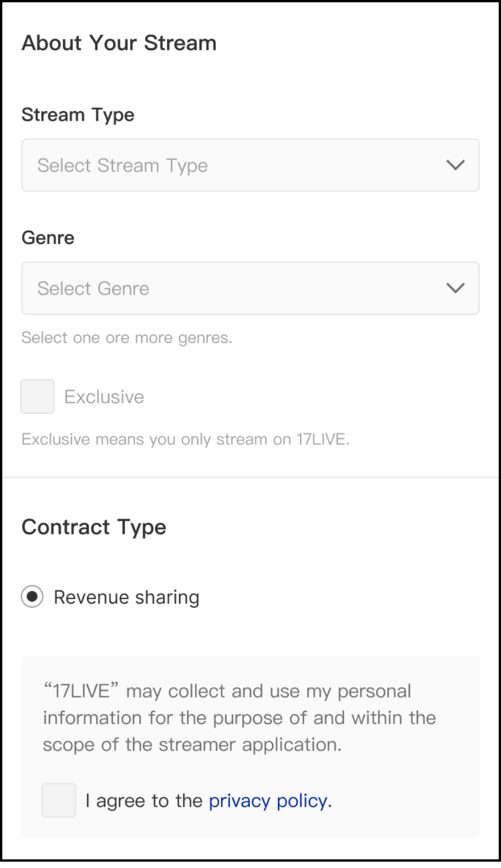Check the 'I agree to the privacy policy' box
Screen dimensions: 501x868
(x=58, y=800)
